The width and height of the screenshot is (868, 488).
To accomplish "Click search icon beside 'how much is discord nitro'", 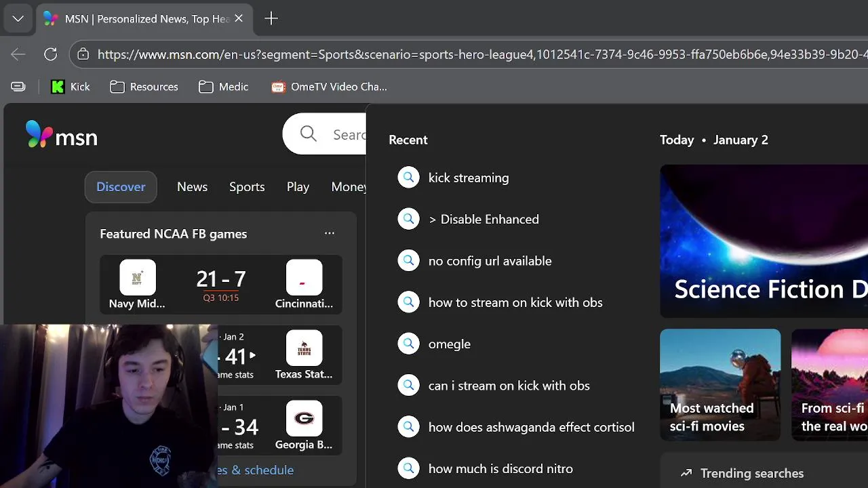I will tap(408, 469).
